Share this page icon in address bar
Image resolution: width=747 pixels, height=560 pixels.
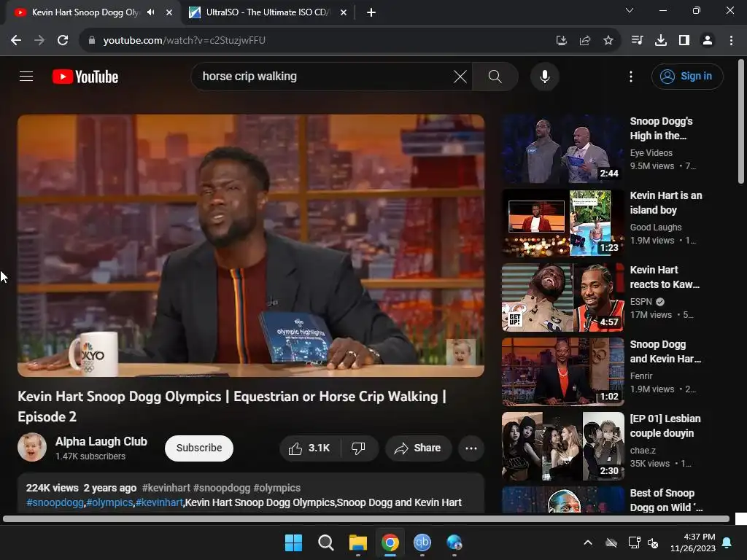click(x=585, y=41)
